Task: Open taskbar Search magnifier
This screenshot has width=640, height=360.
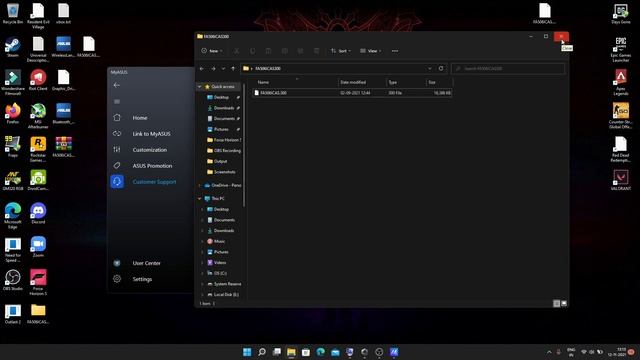Action: click(262, 352)
